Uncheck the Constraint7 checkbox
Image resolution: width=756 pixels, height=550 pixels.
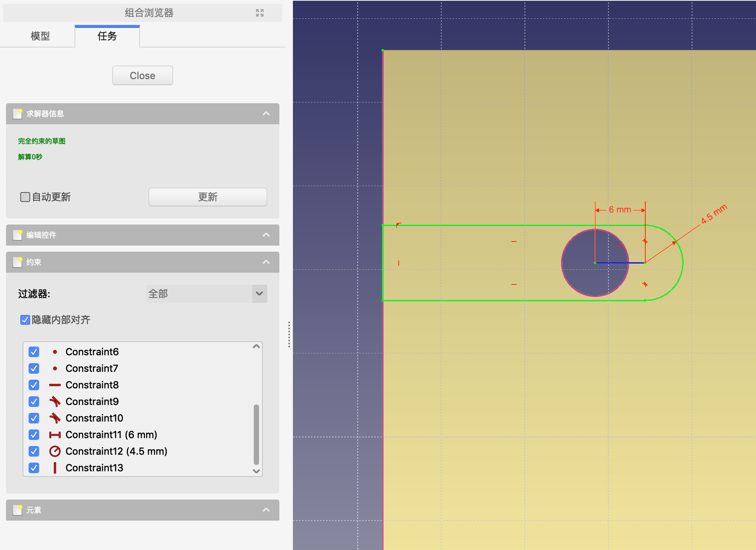point(34,368)
